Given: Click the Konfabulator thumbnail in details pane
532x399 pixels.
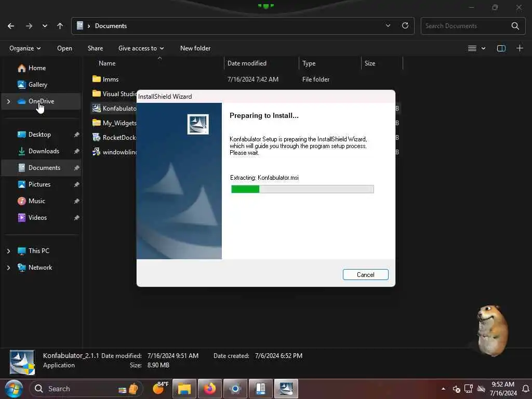Looking at the screenshot, I should coord(22,362).
